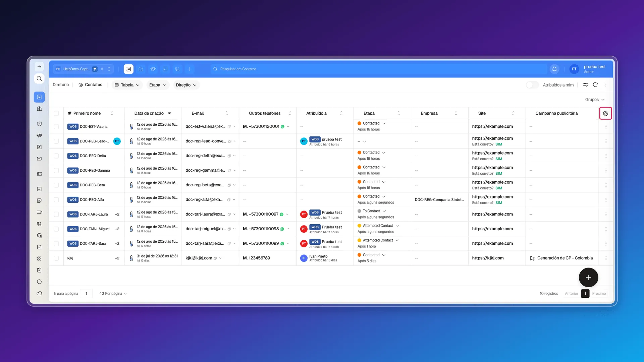
Task: Click the Ir para a página number field
Action: (x=86, y=294)
